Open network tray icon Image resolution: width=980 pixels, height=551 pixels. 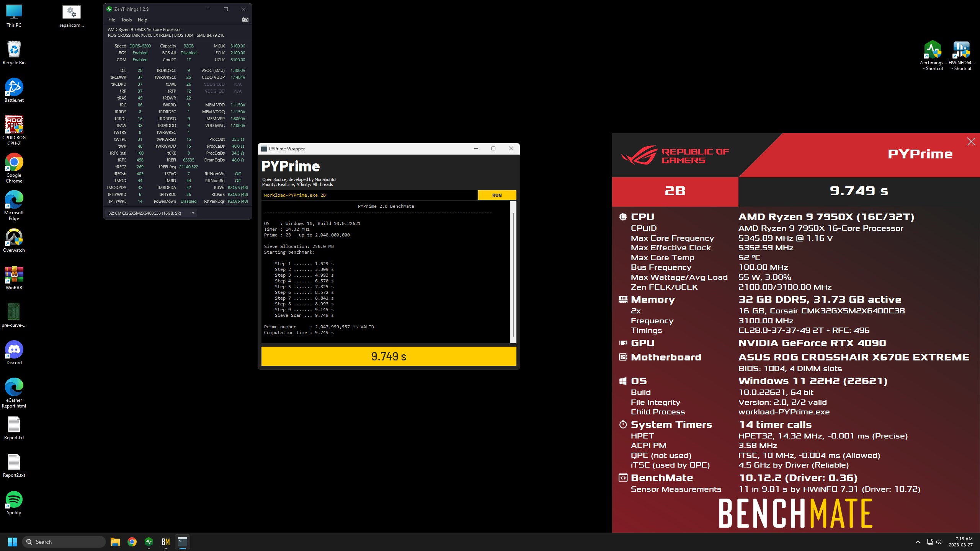(x=930, y=542)
